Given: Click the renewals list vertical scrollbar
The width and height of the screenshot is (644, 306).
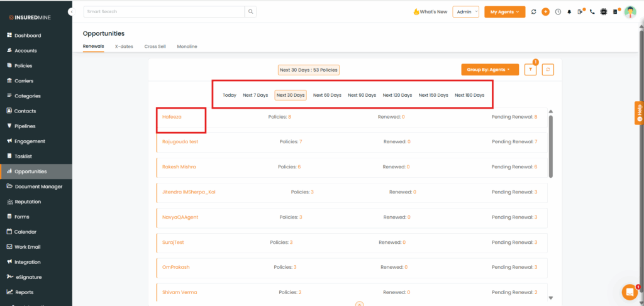Looking at the screenshot, I should 551,145.
